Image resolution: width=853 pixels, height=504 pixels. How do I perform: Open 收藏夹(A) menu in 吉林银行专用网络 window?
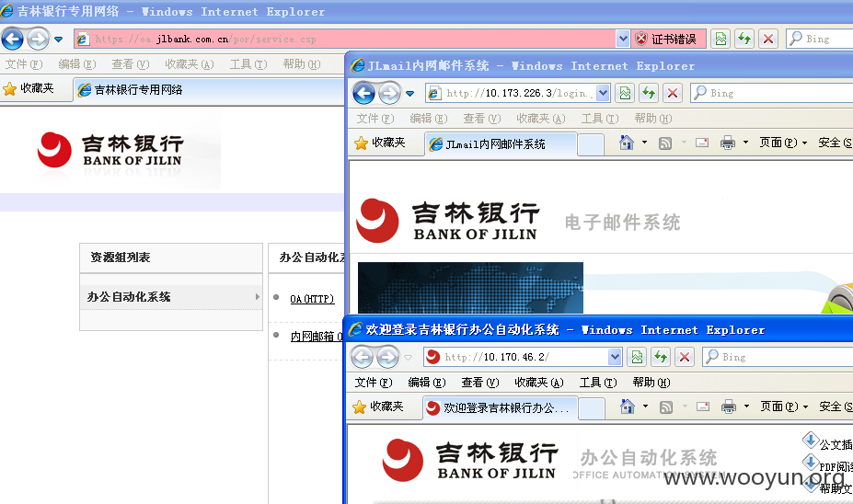pyautogui.click(x=190, y=64)
